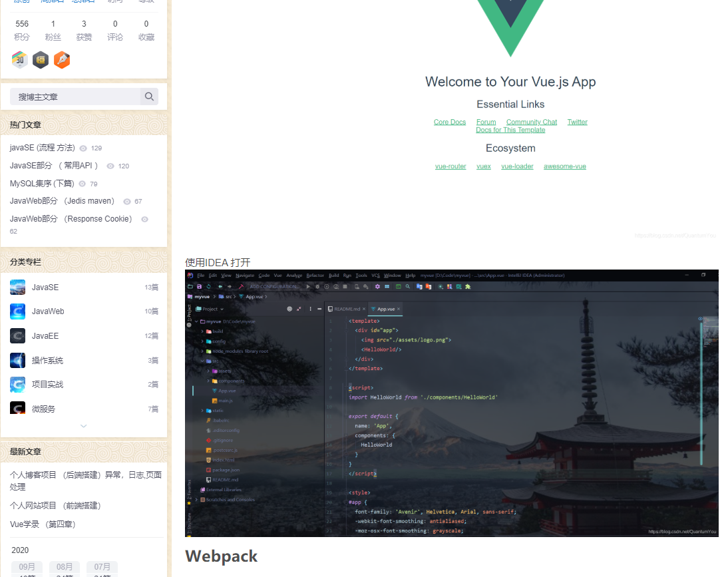Click the green plugin puzzle icon in the IDEA toolbar
Screen dimensions: 728x577
468,286
